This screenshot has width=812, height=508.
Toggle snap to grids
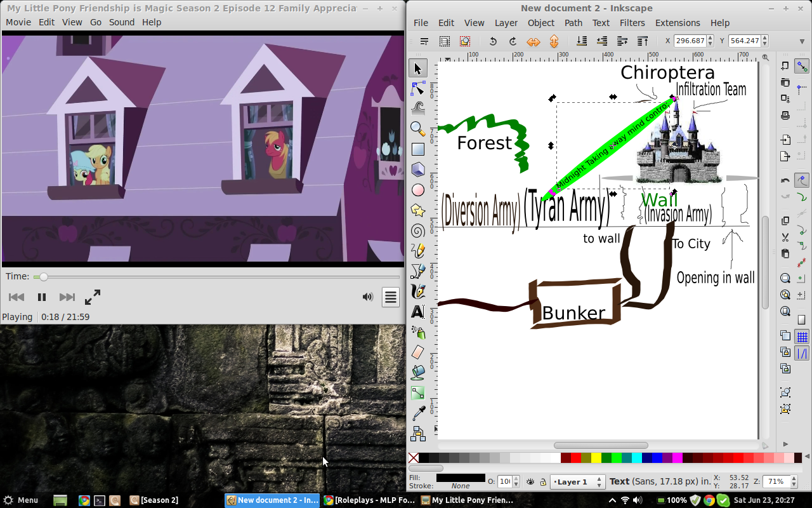click(x=802, y=337)
